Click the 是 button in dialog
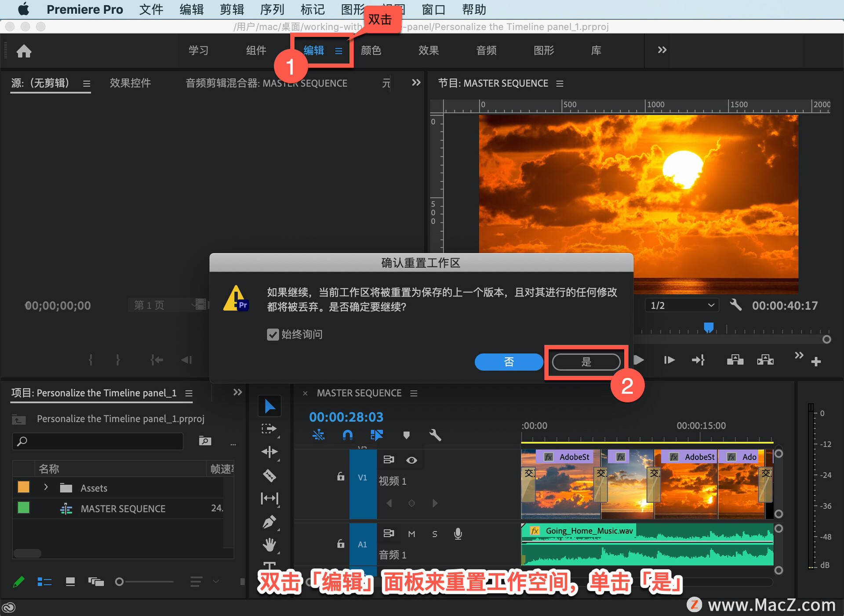The height and width of the screenshot is (616, 844). (x=586, y=362)
